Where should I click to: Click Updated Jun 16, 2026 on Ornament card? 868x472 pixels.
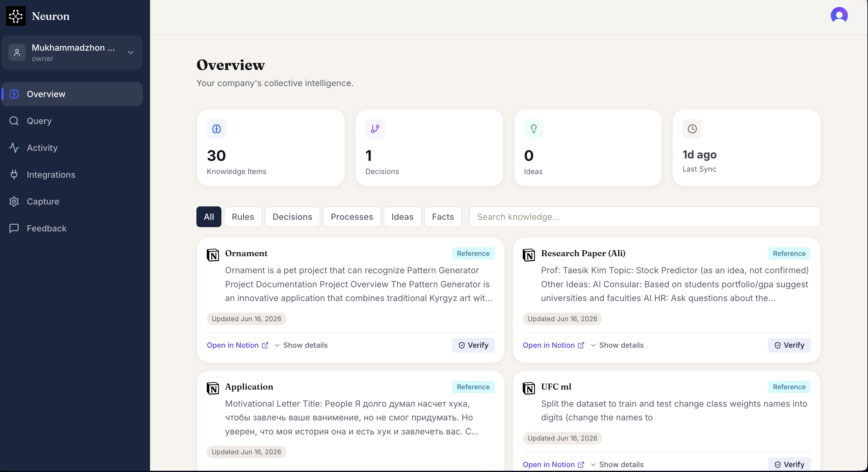point(246,319)
